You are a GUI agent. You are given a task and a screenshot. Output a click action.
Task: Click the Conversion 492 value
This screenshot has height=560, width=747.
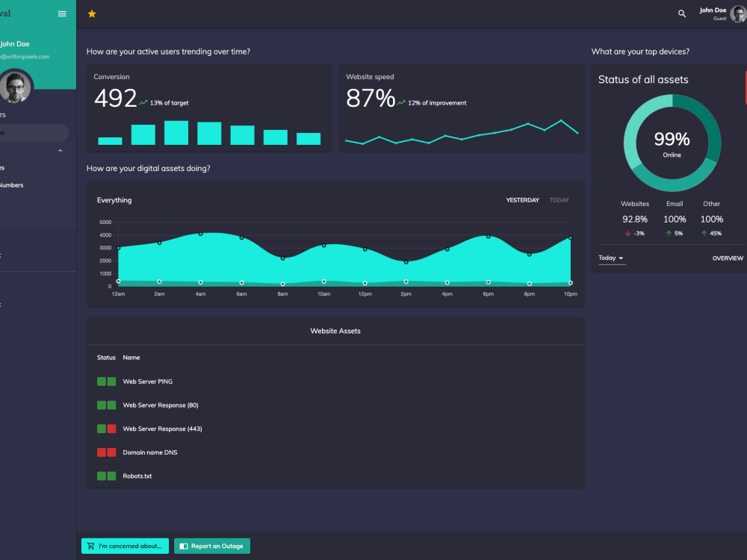click(116, 98)
